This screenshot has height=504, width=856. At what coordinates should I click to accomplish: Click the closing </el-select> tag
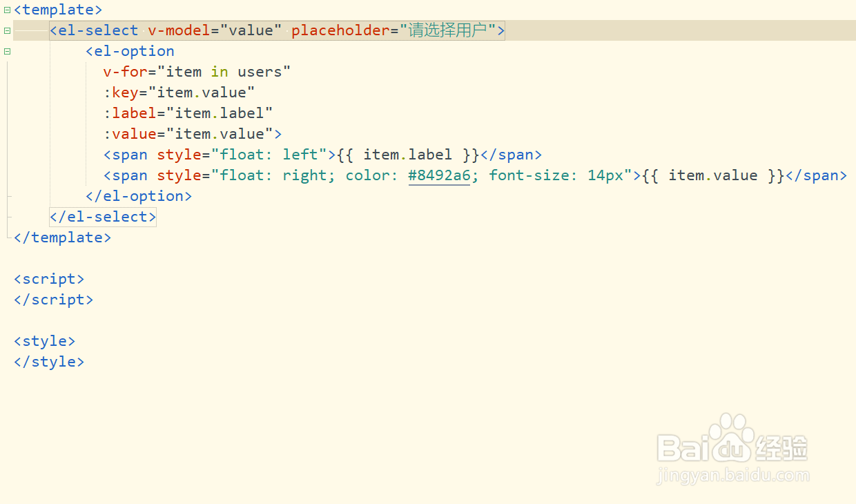point(103,217)
